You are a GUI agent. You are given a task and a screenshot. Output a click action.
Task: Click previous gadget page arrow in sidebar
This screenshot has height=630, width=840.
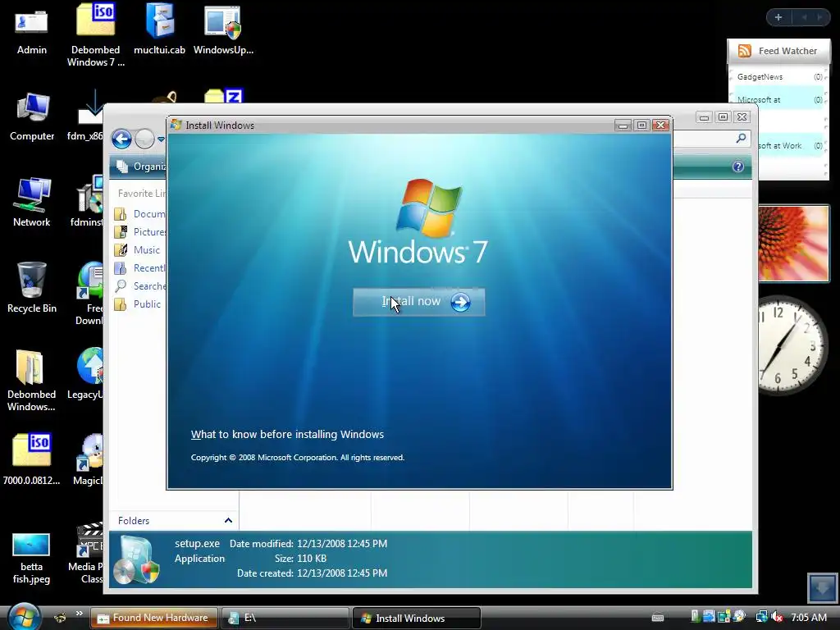click(x=804, y=18)
